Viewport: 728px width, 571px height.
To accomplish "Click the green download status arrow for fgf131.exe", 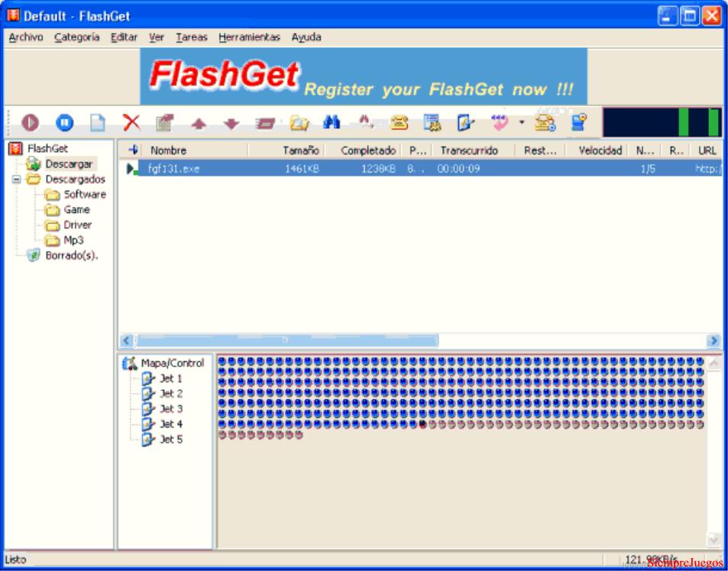I will coord(132,169).
